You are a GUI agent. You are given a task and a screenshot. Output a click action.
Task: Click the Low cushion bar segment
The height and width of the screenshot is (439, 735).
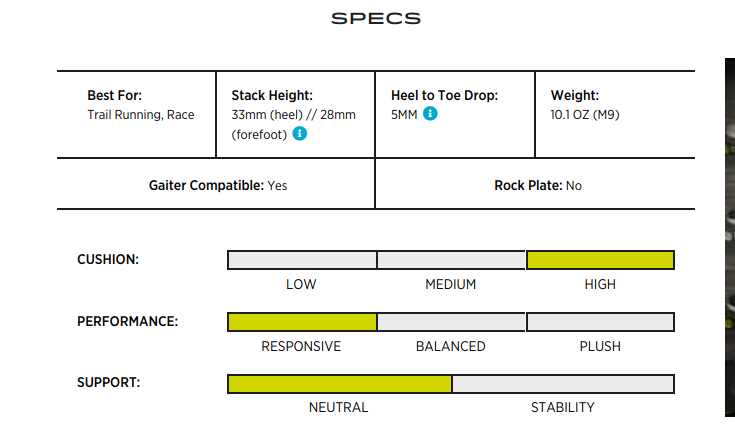click(302, 260)
